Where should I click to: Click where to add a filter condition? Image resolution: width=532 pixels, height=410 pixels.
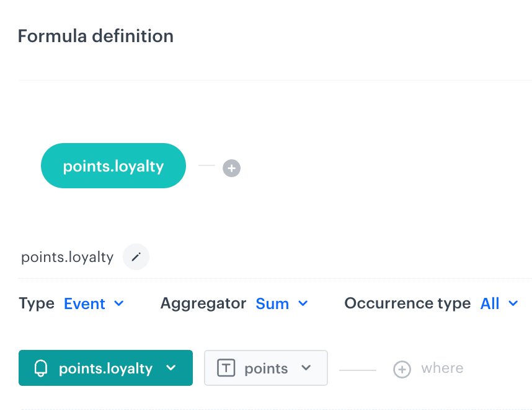tap(441, 369)
